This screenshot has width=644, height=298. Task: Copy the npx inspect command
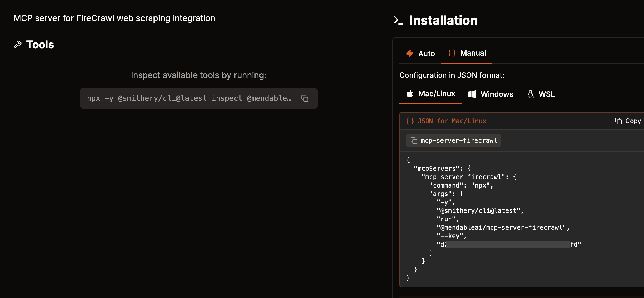click(x=305, y=98)
